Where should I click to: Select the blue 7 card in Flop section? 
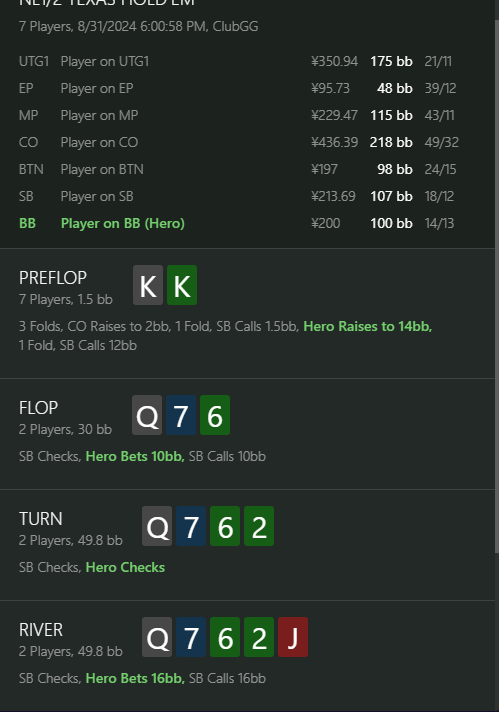click(181, 415)
